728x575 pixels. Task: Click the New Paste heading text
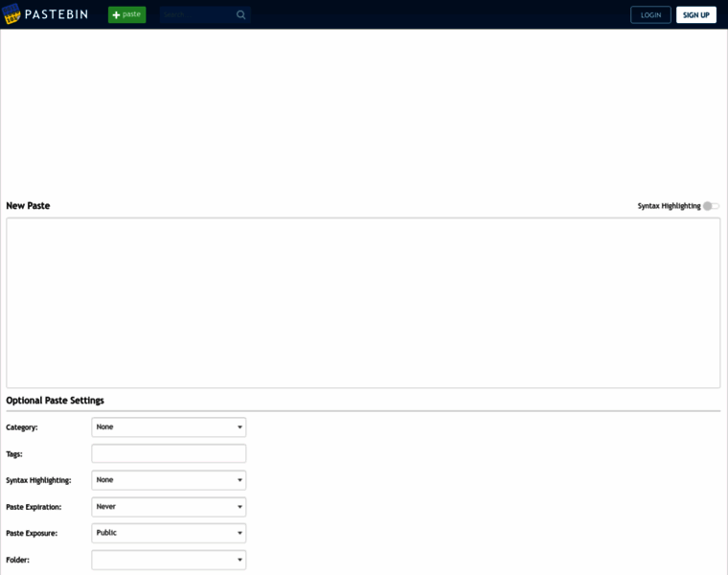28,206
